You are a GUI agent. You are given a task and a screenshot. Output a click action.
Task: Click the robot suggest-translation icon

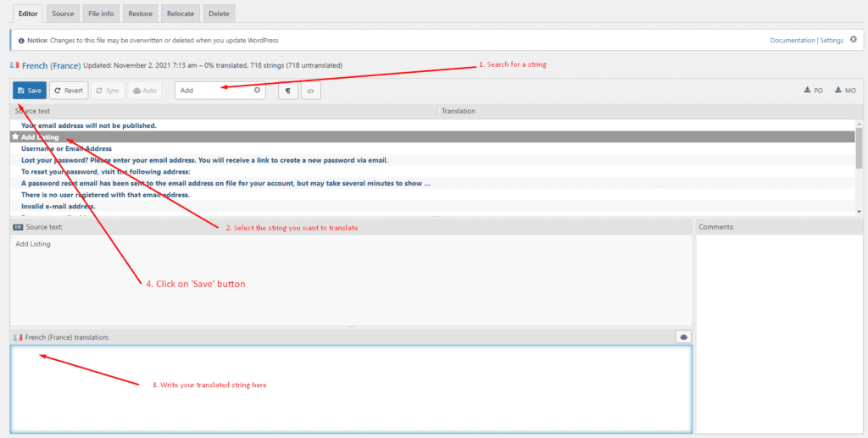point(683,337)
